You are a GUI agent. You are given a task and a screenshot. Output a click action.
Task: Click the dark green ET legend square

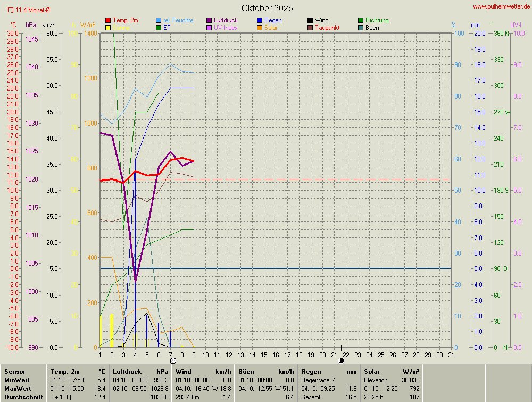coord(159,28)
